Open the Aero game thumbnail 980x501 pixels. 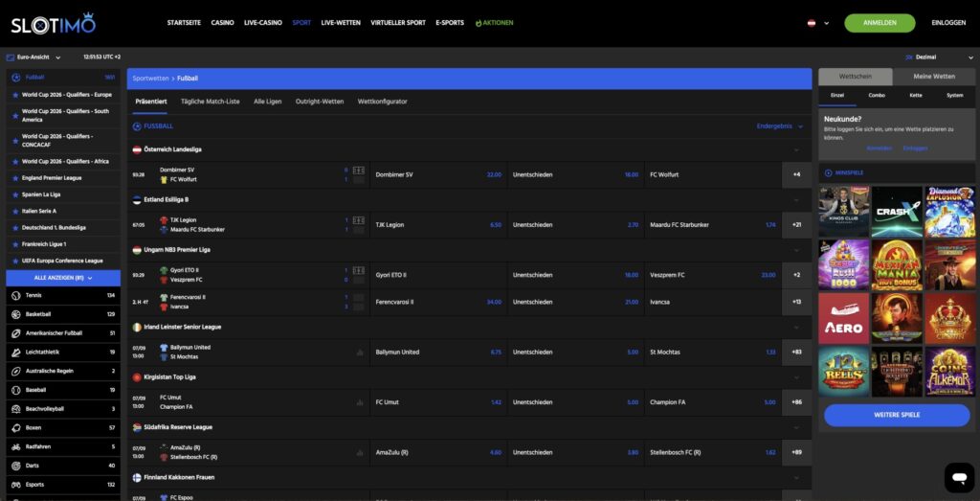point(844,319)
